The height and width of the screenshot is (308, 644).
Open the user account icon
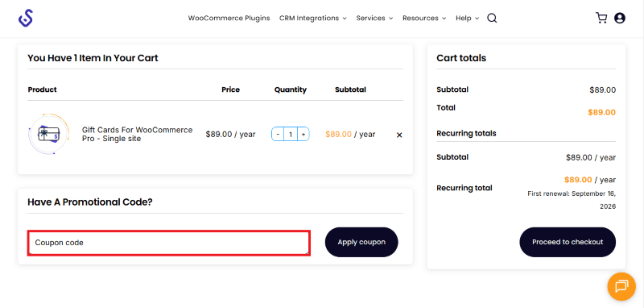click(620, 18)
